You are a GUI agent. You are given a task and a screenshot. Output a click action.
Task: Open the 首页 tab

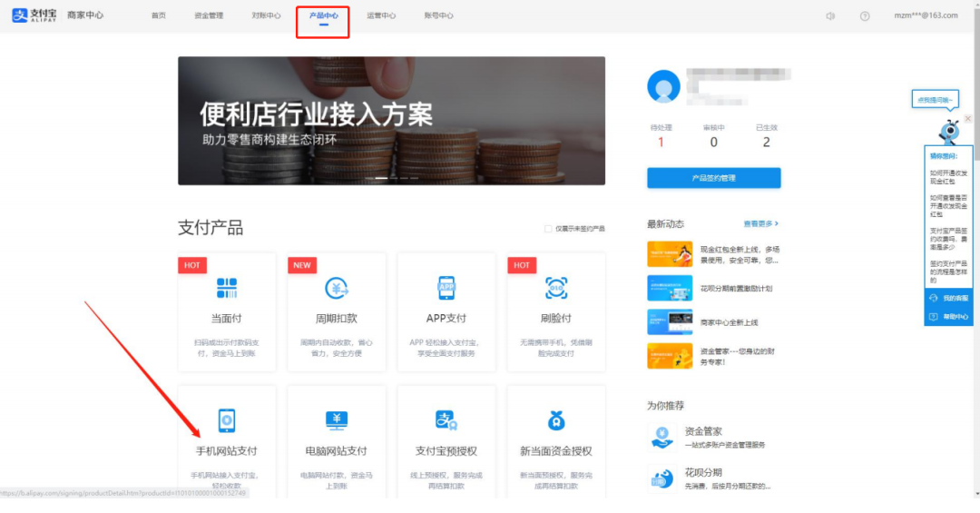click(159, 15)
